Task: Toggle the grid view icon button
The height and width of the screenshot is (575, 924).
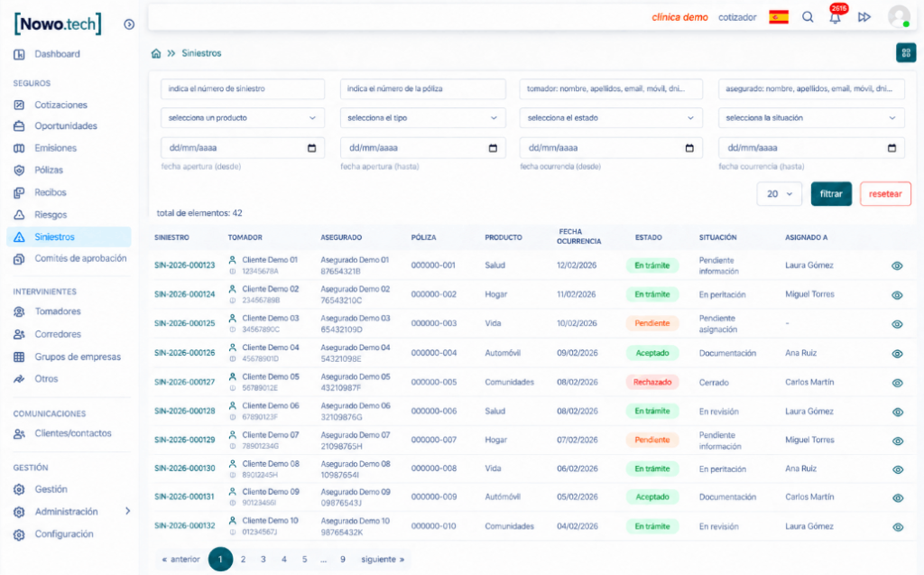Action: (x=906, y=53)
